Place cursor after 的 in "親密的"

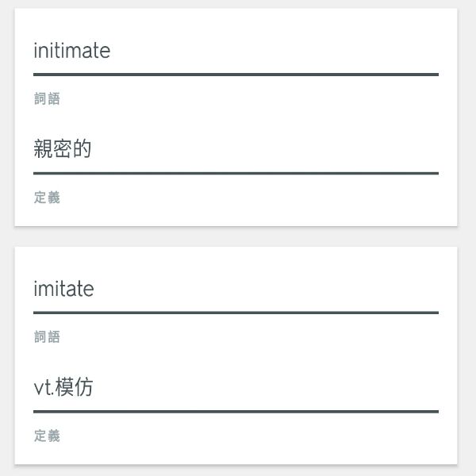[x=92, y=149]
